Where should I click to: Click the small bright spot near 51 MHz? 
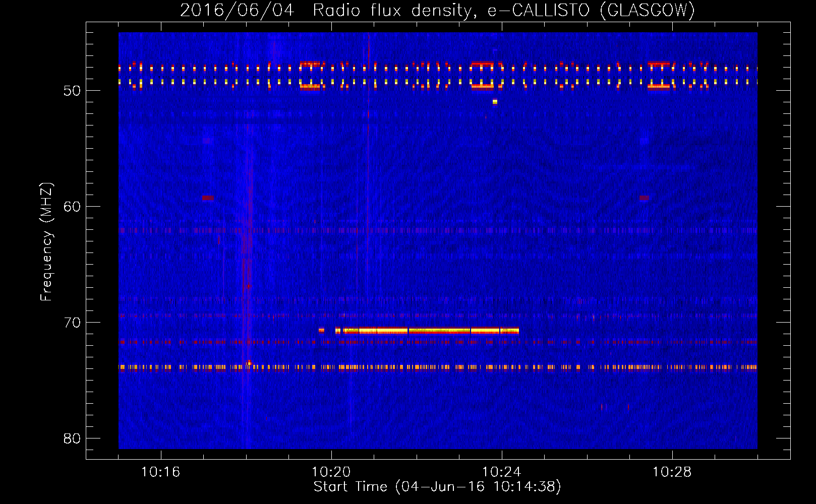[x=495, y=102]
